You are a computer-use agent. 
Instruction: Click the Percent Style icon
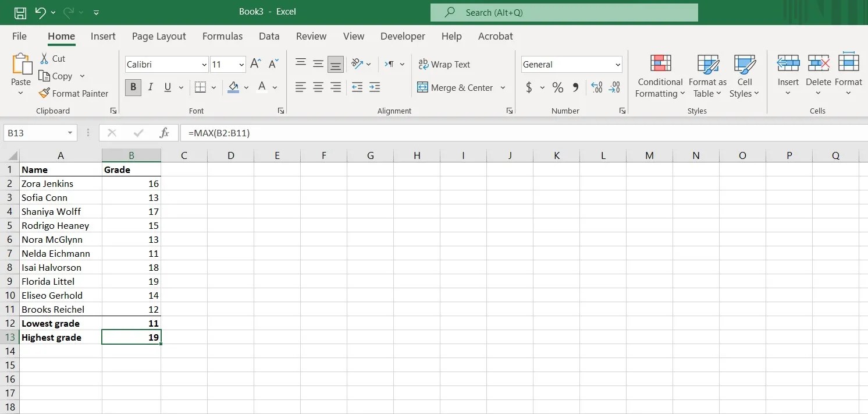coord(557,87)
